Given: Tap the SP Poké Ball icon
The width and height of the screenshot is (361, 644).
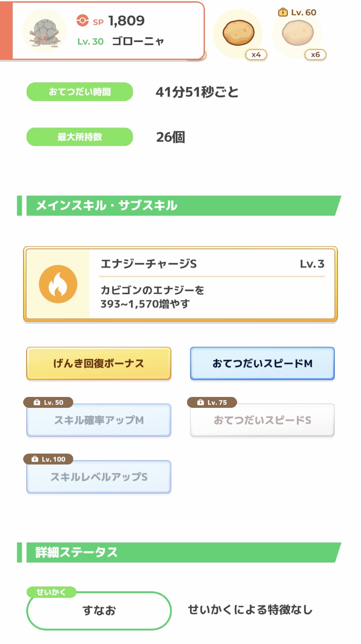Looking at the screenshot, I should coord(82,20).
